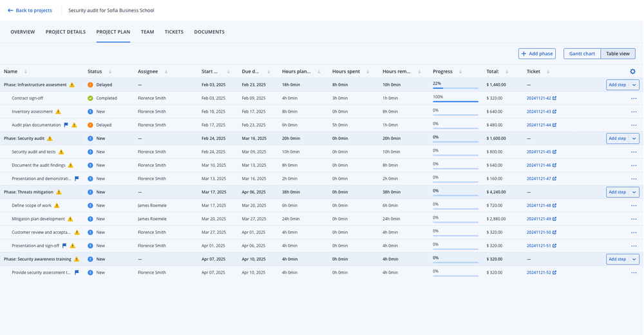Open ticket link 20241121-52
Viewport: 644px width, 335px height.
coord(539,273)
